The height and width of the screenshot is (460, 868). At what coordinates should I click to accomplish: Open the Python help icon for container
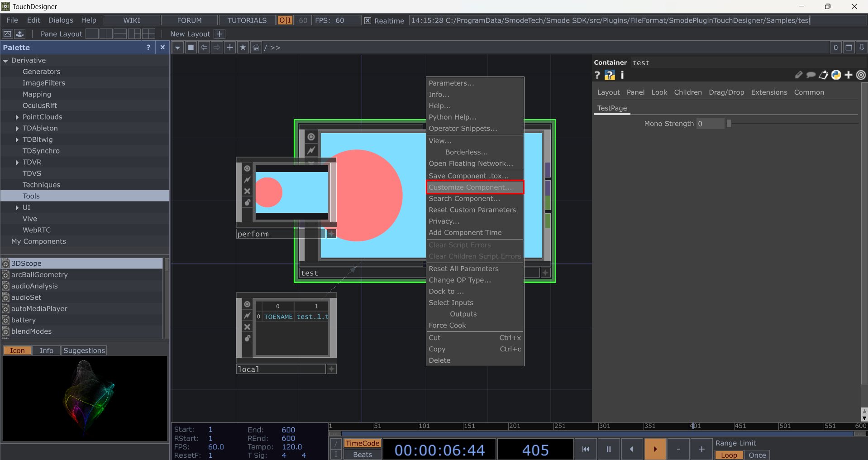click(x=610, y=75)
